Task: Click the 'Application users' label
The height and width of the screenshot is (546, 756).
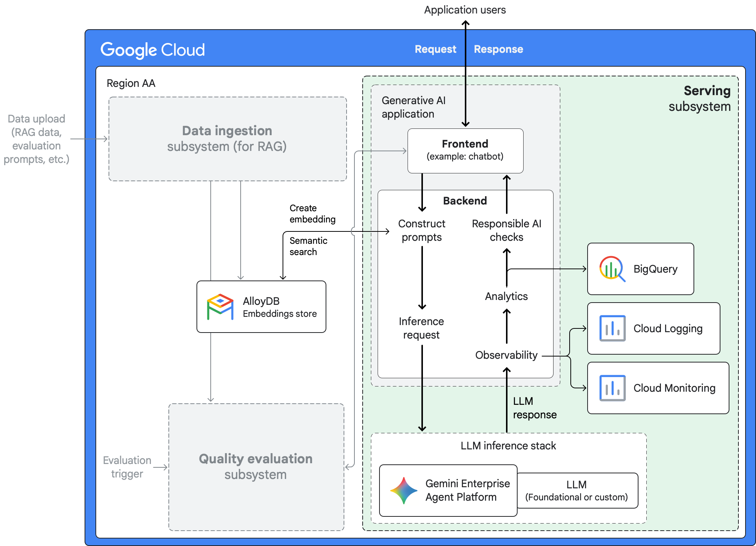Action: point(465,10)
